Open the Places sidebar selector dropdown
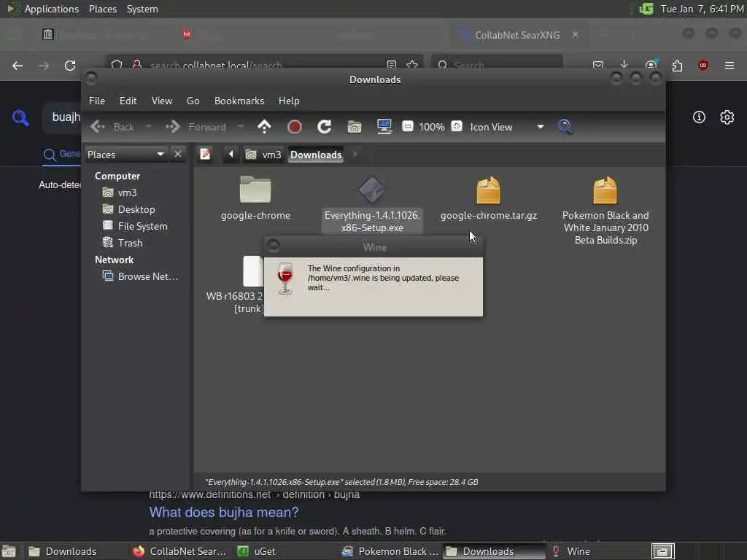Viewport: 747px width, 560px height. [125, 155]
